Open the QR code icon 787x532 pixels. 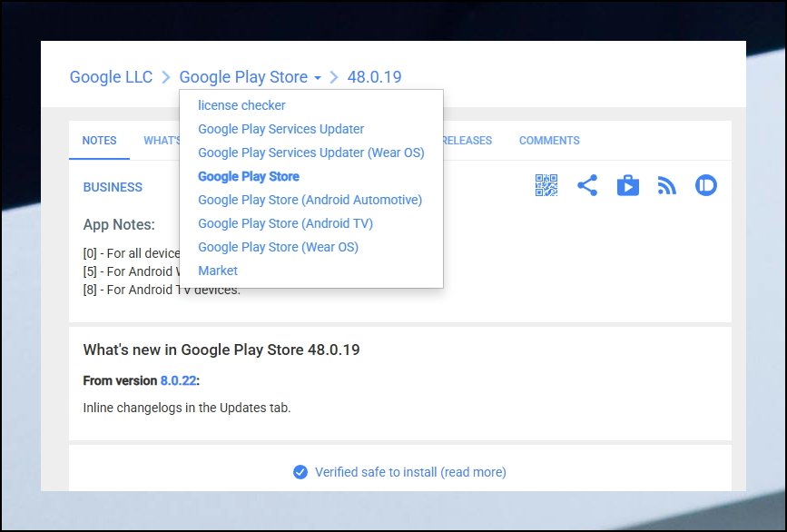pyautogui.click(x=546, y=186)
